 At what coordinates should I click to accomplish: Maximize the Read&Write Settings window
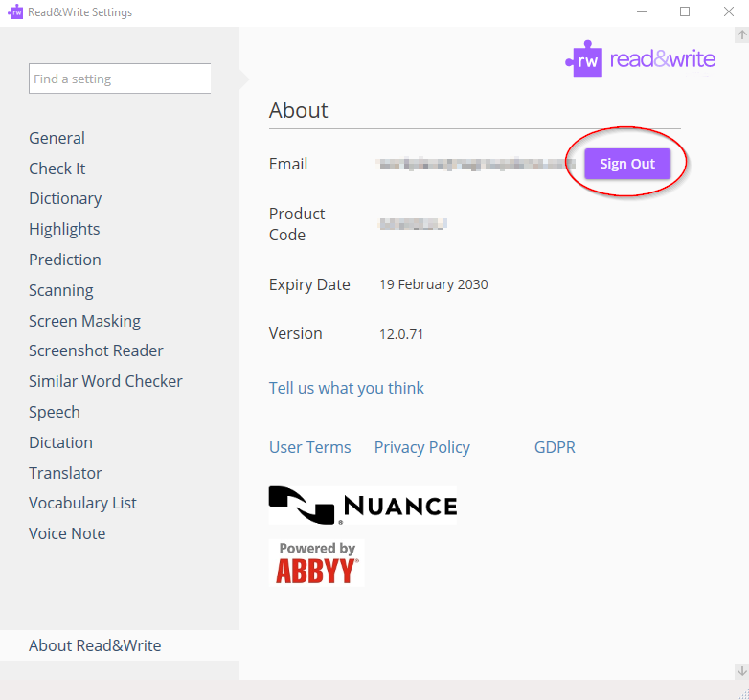(685, 11)
